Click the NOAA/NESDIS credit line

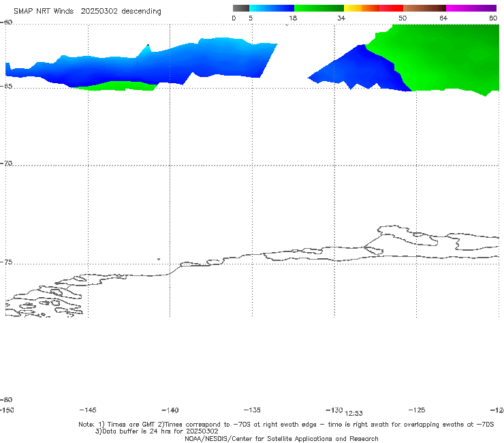pyautogui.click(x=281, y=439)
